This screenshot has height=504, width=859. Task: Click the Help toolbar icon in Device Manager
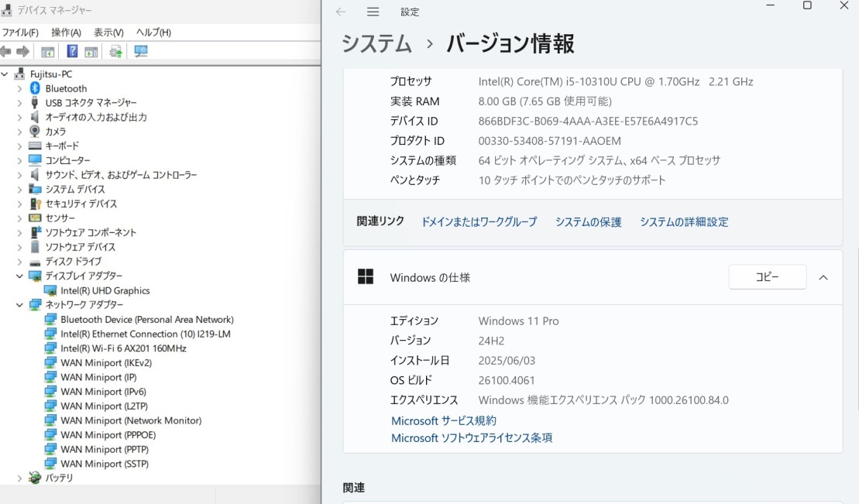click(72, 52)
